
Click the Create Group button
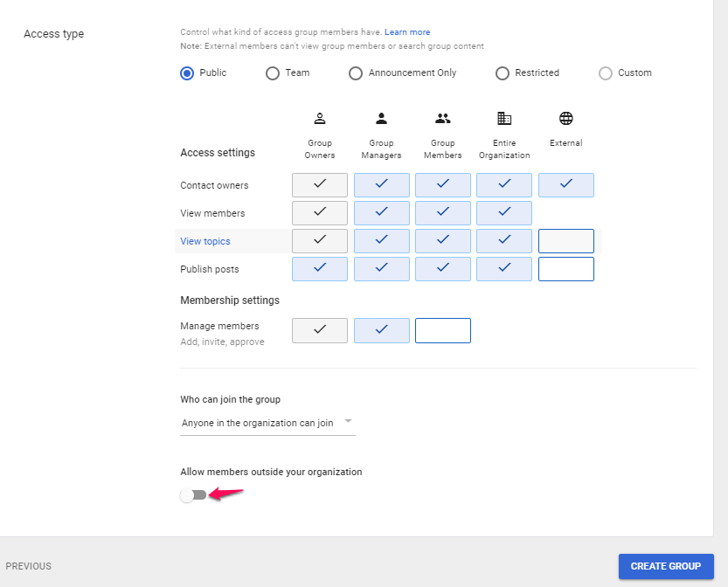[666, 566]
